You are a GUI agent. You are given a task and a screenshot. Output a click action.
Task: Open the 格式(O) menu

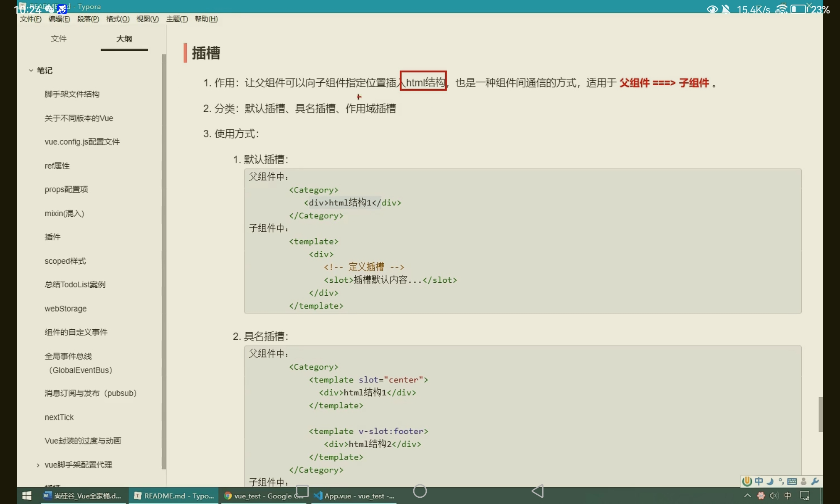(x=118, y=19)
